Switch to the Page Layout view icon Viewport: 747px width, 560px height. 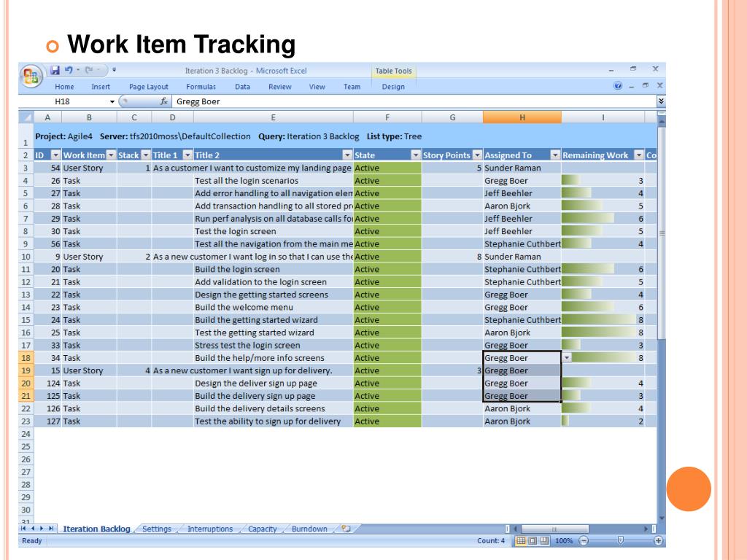[x=533, y=541]
